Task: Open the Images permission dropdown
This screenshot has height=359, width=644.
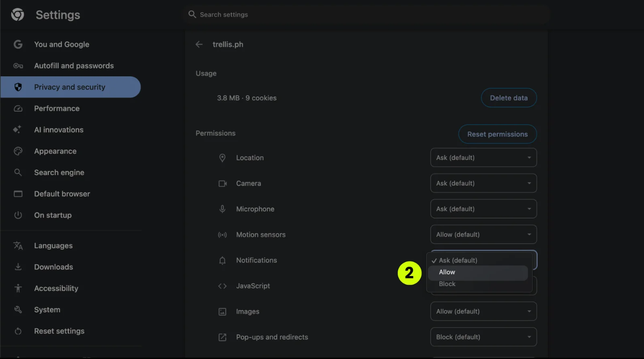Action: [483, 311]
